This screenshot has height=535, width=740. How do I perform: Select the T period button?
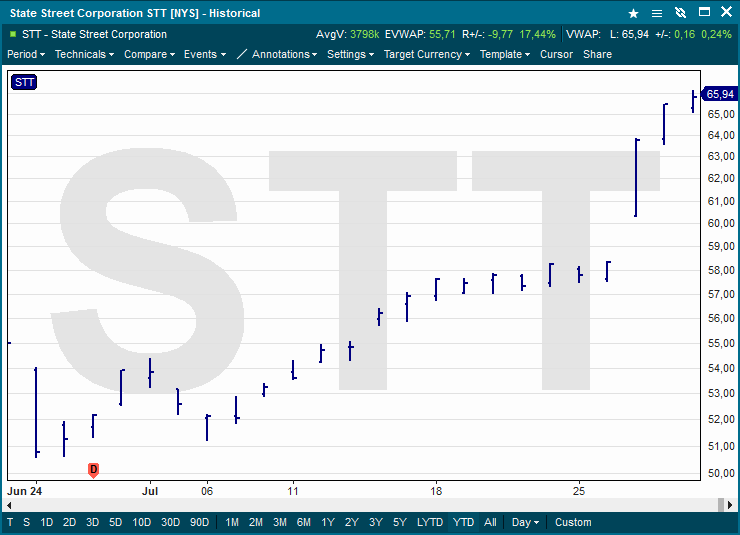(10, 522)
